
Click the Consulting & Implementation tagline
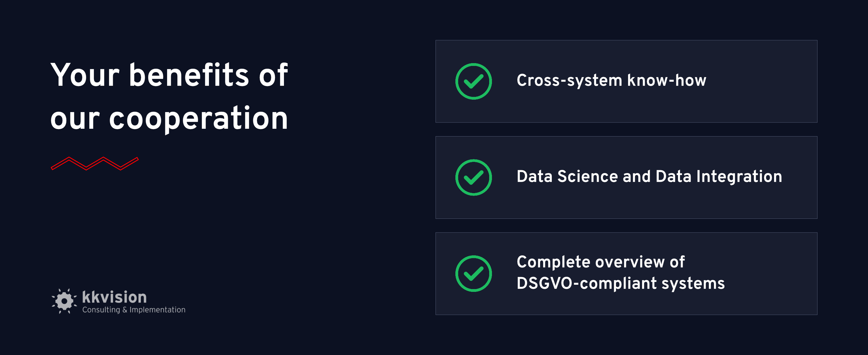point(134,310)
